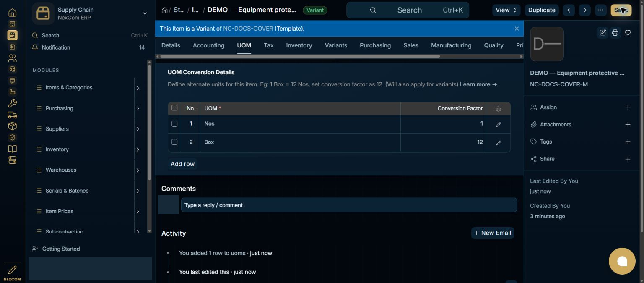
Task: Click the Duplicate button
Action: pos(542,10)
